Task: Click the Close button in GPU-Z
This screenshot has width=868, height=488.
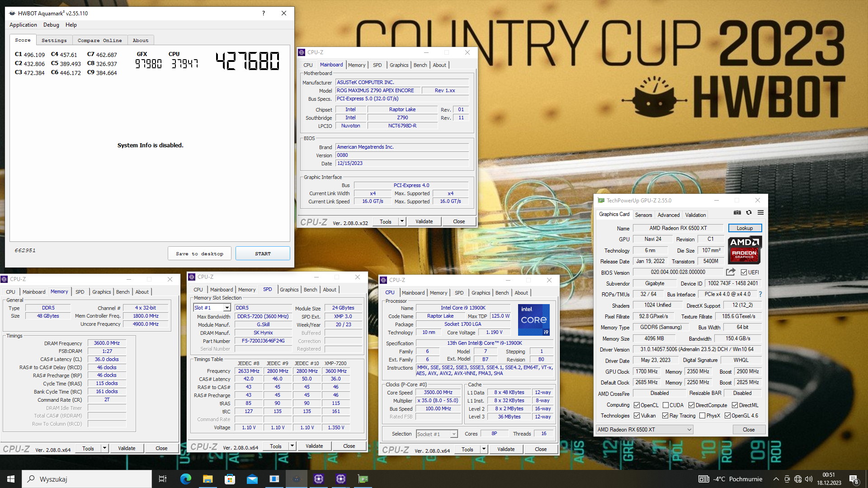Action: (x=748, y=430)
